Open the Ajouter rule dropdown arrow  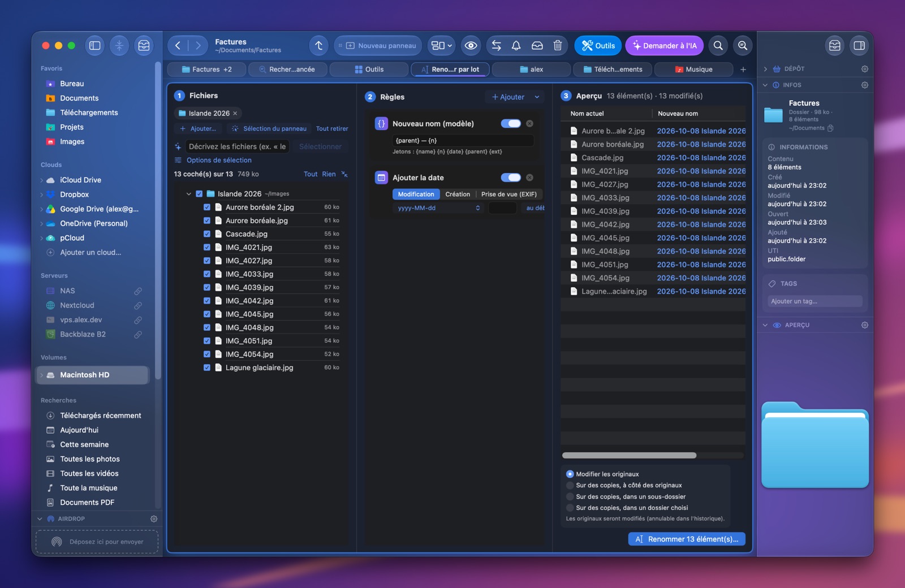[x=537, y=97]
